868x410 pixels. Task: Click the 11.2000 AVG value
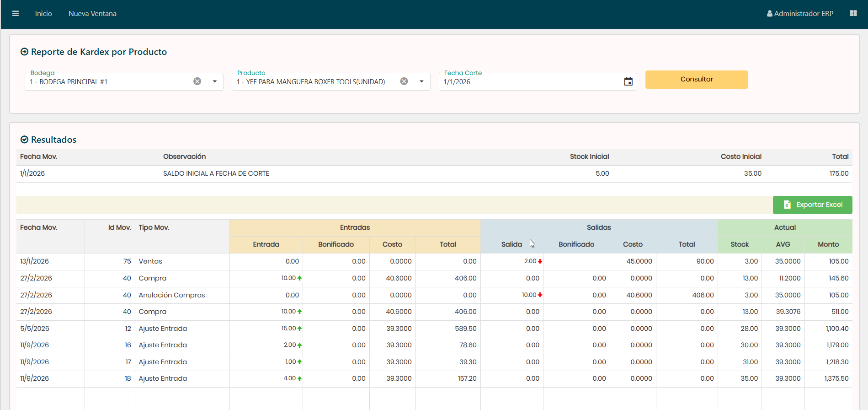click(789, 278)
